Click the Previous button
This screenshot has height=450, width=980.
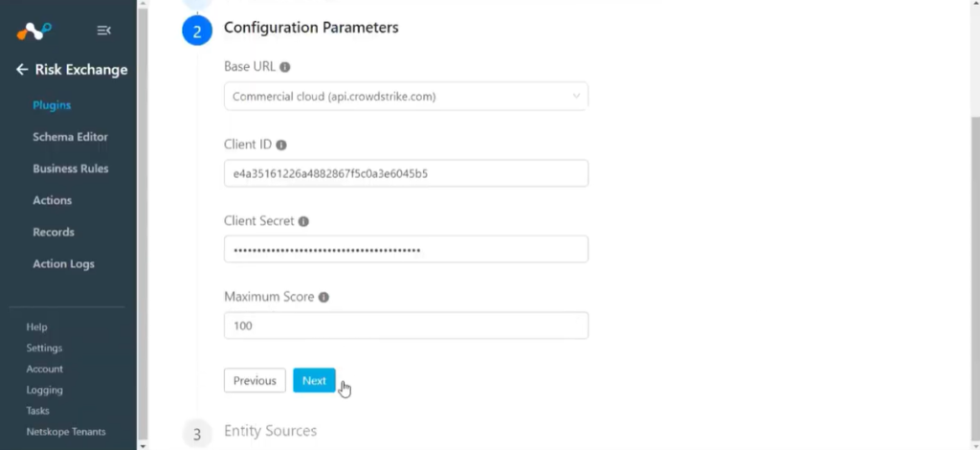coord(255,381)
